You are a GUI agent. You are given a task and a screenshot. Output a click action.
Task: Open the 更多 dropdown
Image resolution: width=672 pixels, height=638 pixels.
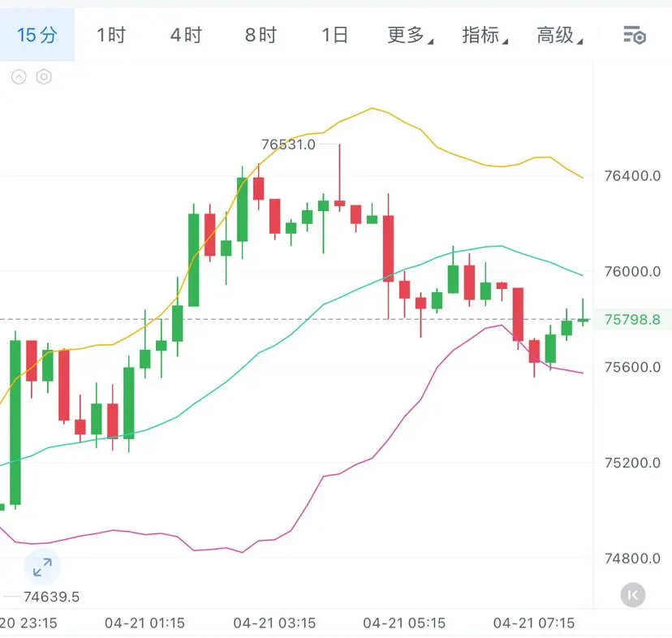coord(409,35)
